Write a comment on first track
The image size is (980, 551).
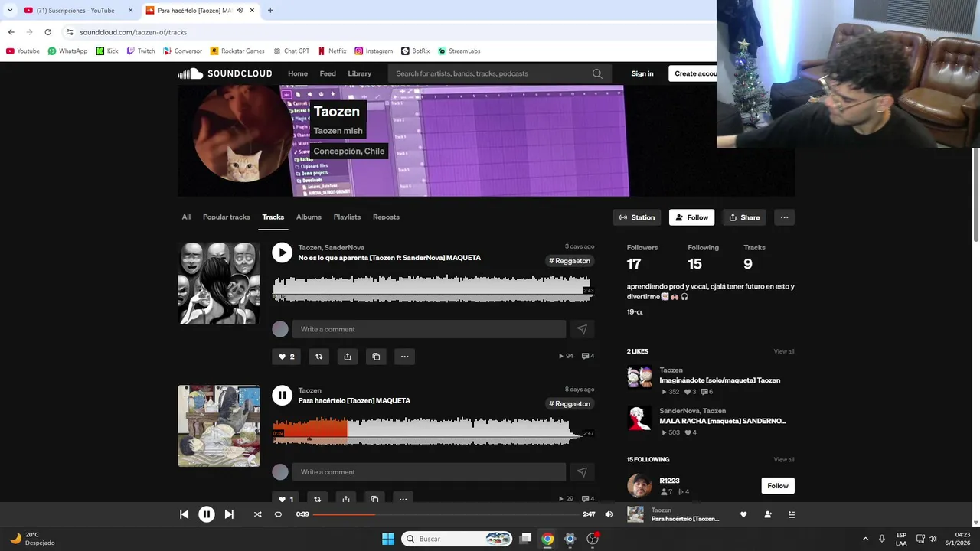pos(429,329)
